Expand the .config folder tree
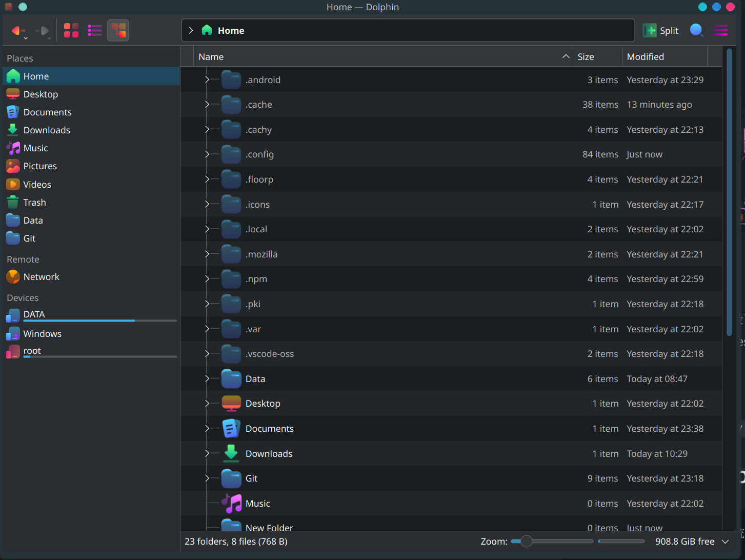This screenshot has width=745, height=560. coord(207,154)
